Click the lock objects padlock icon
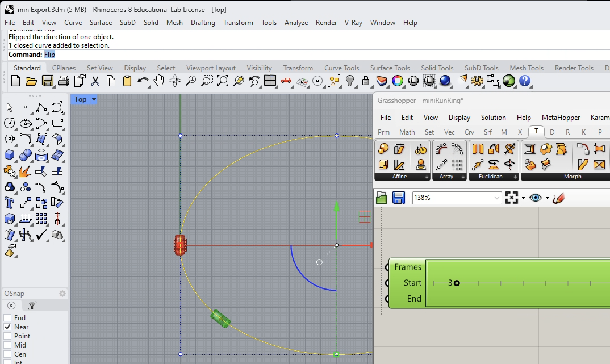Viewport: 610px width, 364px height. [366, 81]
